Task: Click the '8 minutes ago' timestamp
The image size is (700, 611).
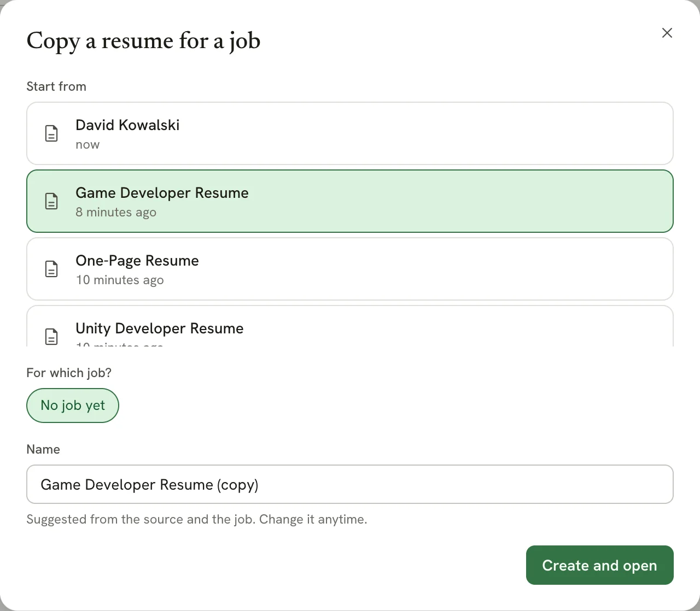Action: [116, 212]
